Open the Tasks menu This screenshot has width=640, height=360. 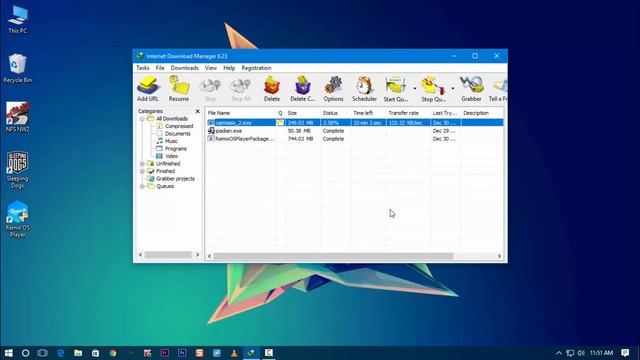(143, 68)
